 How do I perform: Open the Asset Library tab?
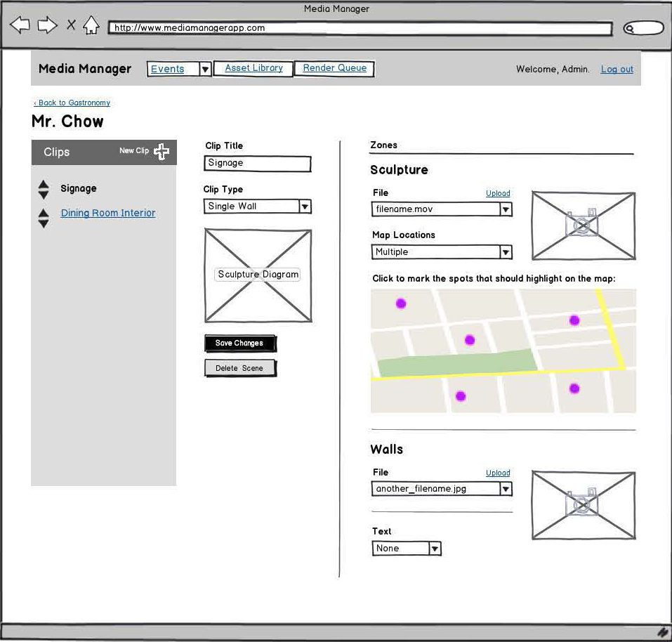pos(253,68)
